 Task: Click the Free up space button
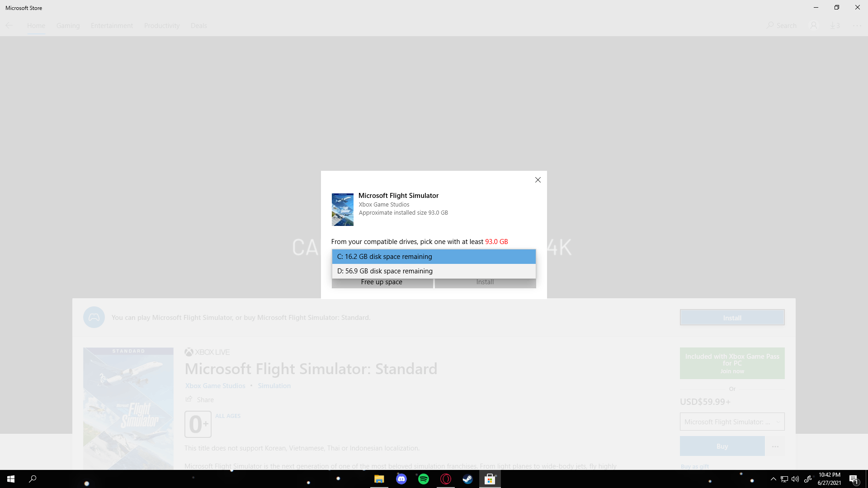382,282
